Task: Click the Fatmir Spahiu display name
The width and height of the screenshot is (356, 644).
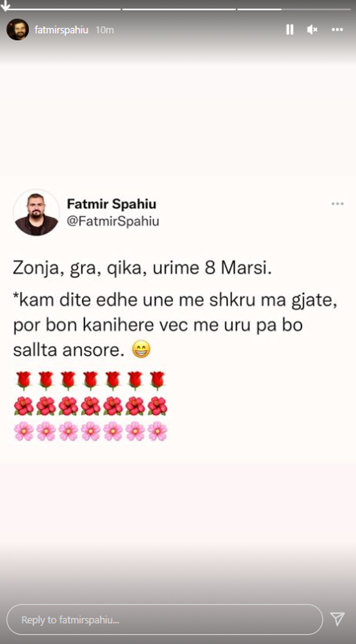Action: (112, 204)
